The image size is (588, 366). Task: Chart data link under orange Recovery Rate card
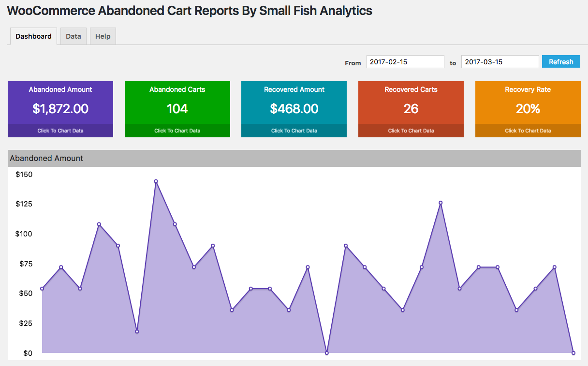[x=528, y=131]
